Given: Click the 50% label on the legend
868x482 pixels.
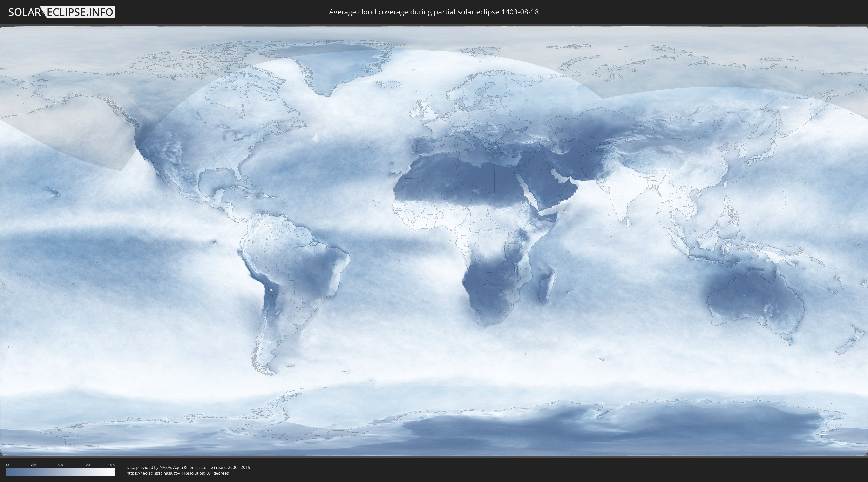Looking at the screenshot, I should [x=61, y=465].
